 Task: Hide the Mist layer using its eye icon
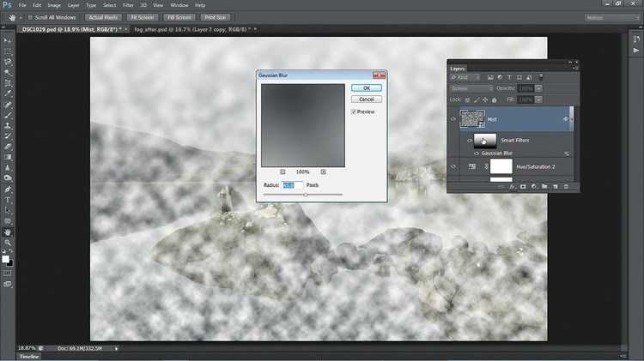tap(453, 119)
